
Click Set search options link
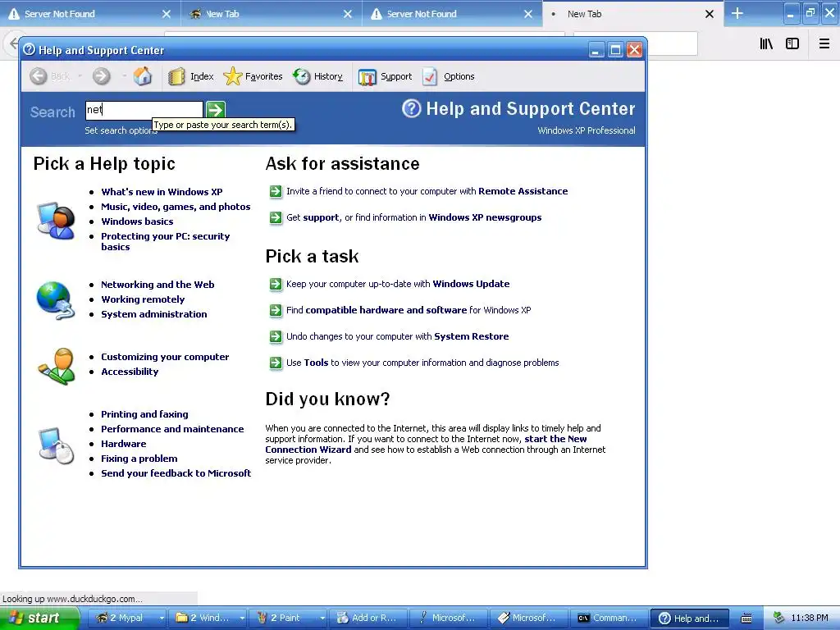point(121,130)
